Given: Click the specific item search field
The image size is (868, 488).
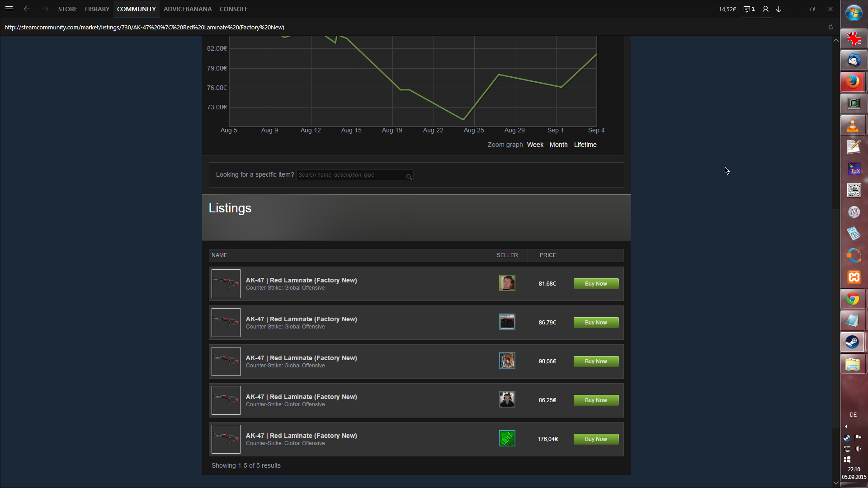Looking at the screenshot, I should pos(350,175).
